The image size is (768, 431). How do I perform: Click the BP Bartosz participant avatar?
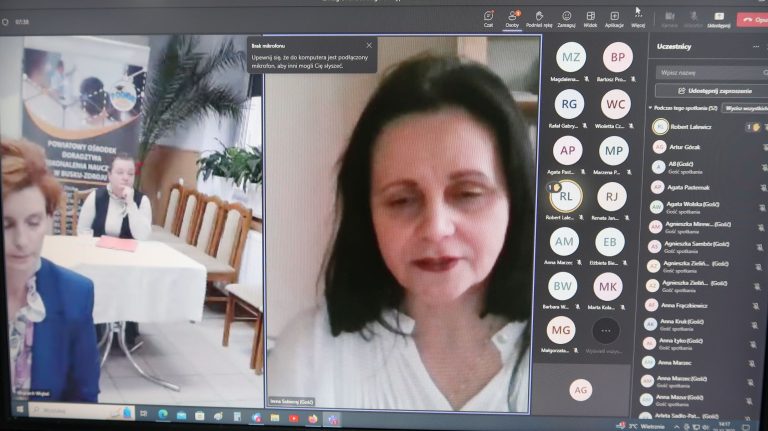pos(617,57)
